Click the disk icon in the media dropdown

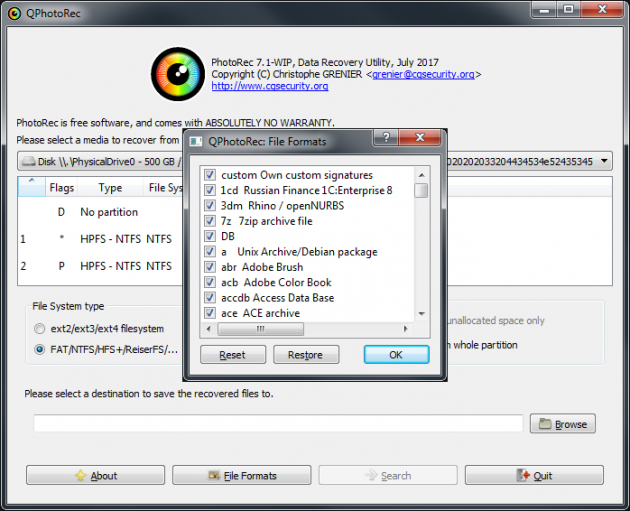point(27,161)
